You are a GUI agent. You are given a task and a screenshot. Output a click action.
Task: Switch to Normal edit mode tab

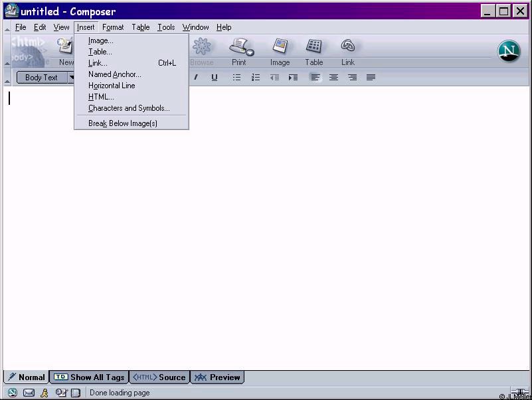coord(27,377)
